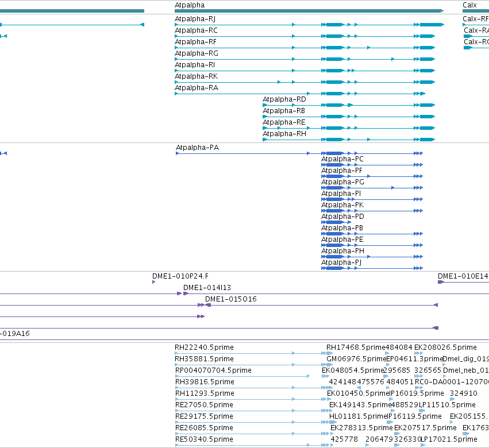Select feature 424148 label
Screen dimensions: 489x448
click(342, 382)
